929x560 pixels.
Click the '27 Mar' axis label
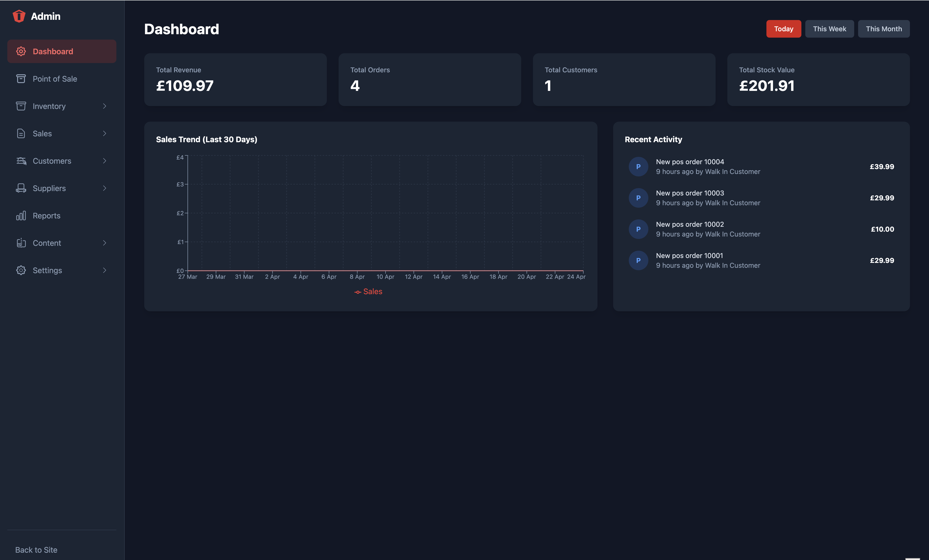click(187, 277)
